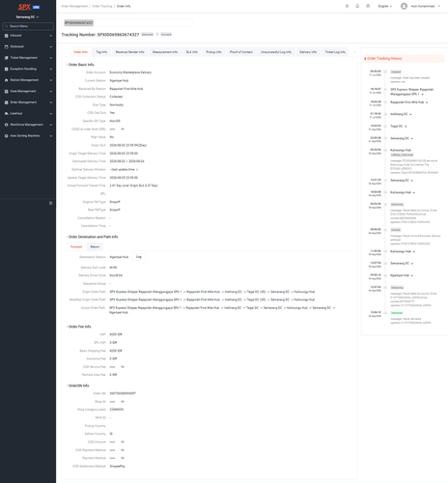Screen dimensions: 448x483
Task: Expand Ngampel Hub history entry
Action: click(412, 275)
